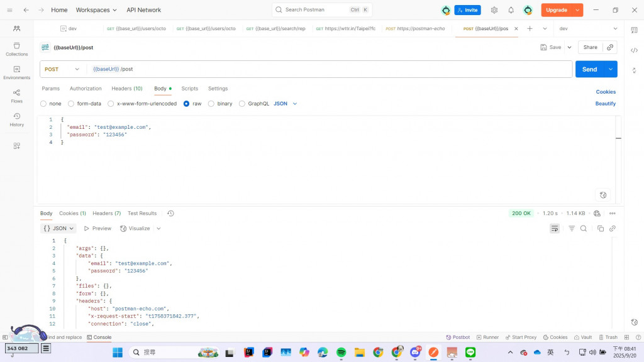Open the Windows Start button
Image resolution: width=644 pixels, height=362 pixels.
pyautogui.click(x=118, y=352)
